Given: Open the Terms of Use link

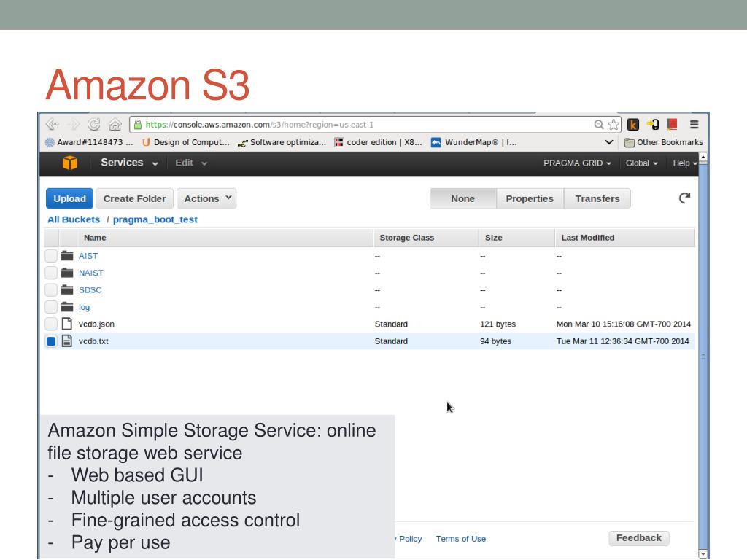Looking at the screenshot, I should point(461,539).
